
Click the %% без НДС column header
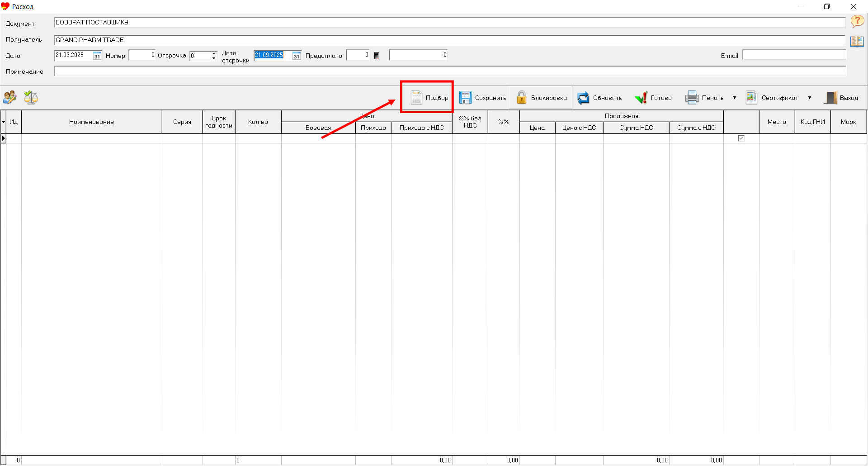coord(470,122)
